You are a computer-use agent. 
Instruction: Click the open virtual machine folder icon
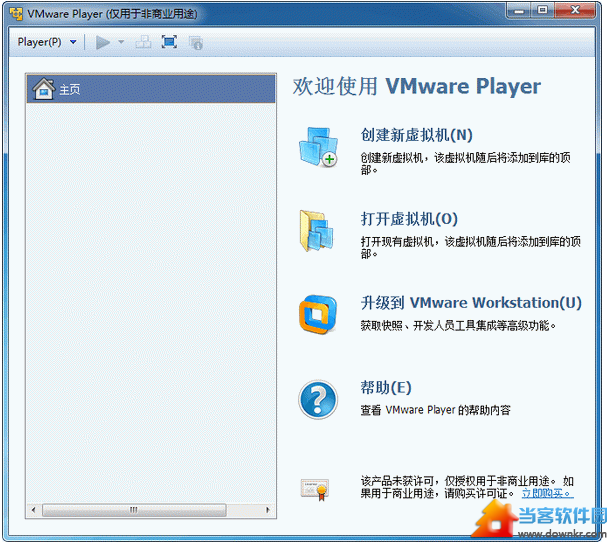coord(317,231)
